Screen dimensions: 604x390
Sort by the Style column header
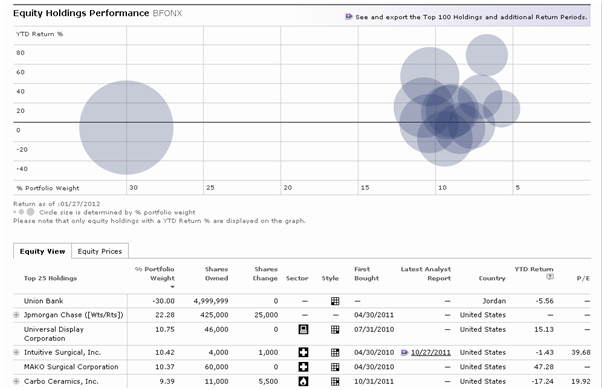(x=330, y=278)
